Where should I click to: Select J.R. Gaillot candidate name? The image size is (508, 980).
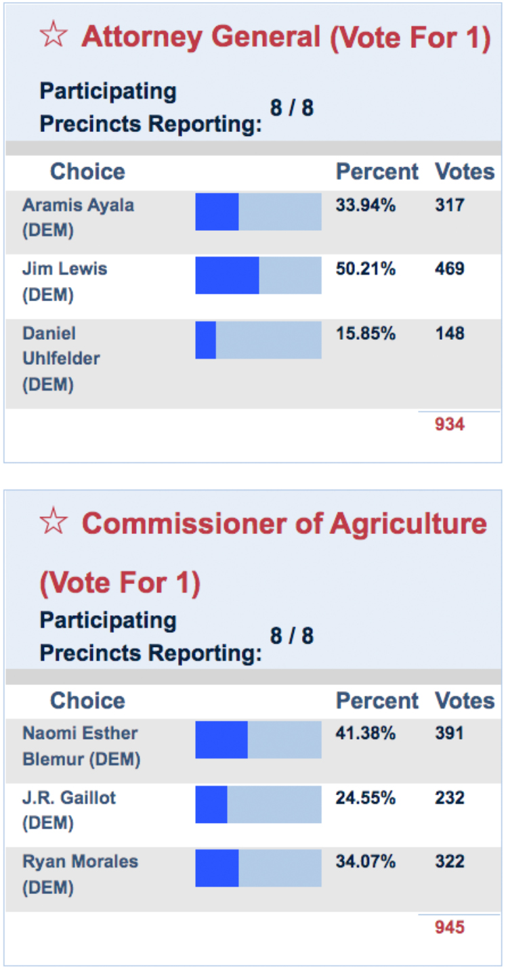(x=68, y=798)
